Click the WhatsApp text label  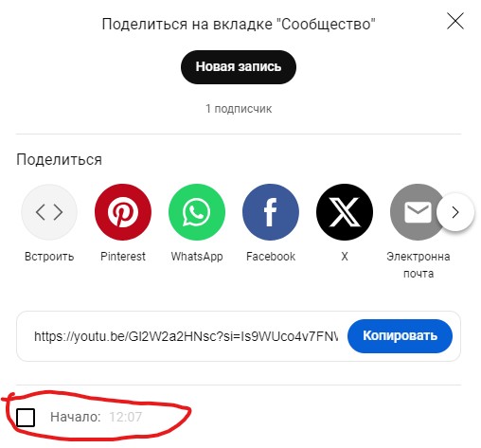(197, 257)
